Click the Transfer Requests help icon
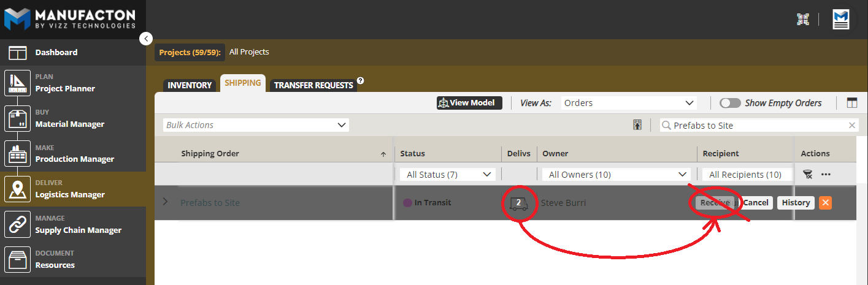This screenshot has width=868, height=285. [361, 80]
